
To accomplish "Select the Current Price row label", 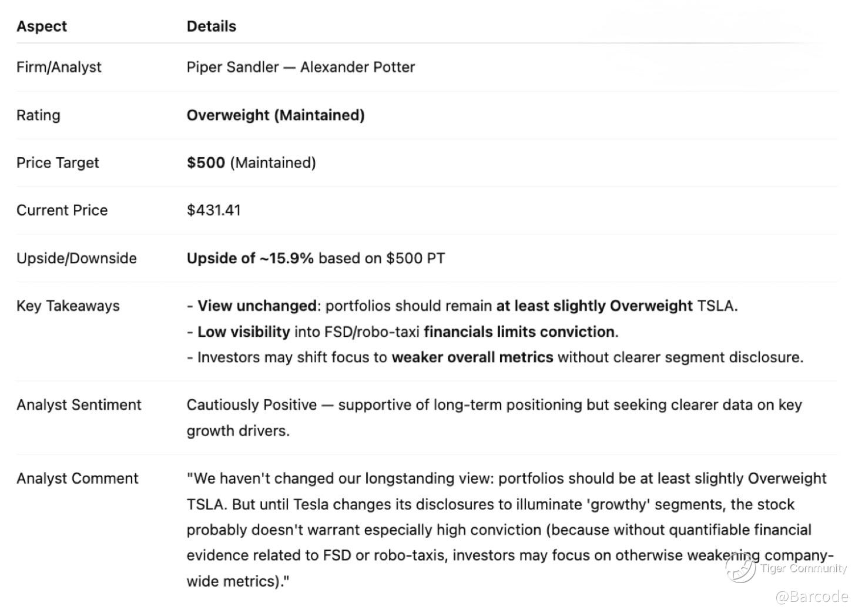I will point(62,210).
